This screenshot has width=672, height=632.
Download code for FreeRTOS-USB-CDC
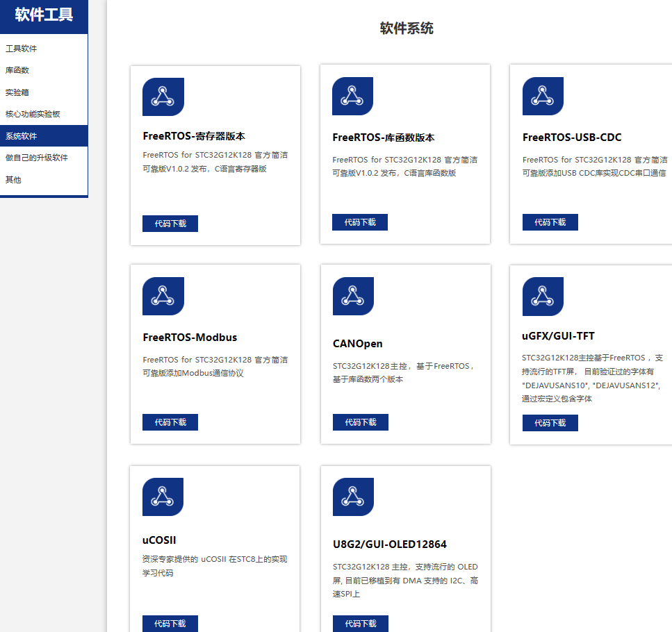click(550, 222)
